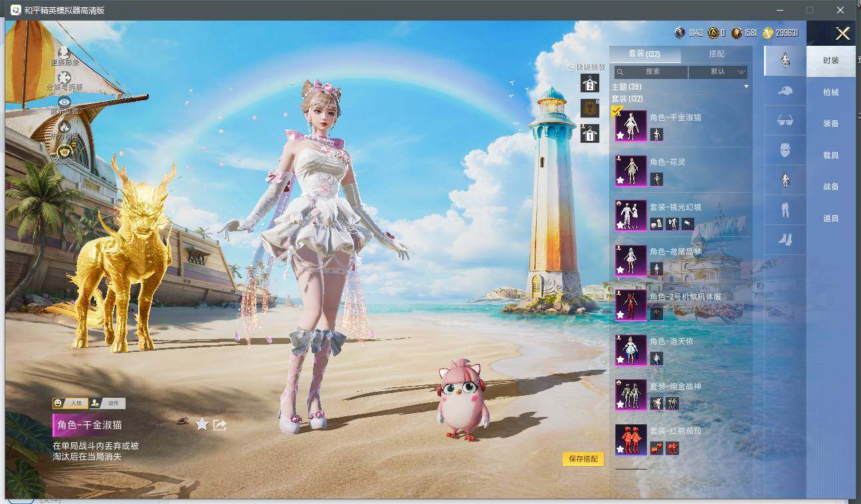Click the 角色-千金淑猫 title banner at bottom left
Viewport: 861px width, 504px height.
(88, 425)
